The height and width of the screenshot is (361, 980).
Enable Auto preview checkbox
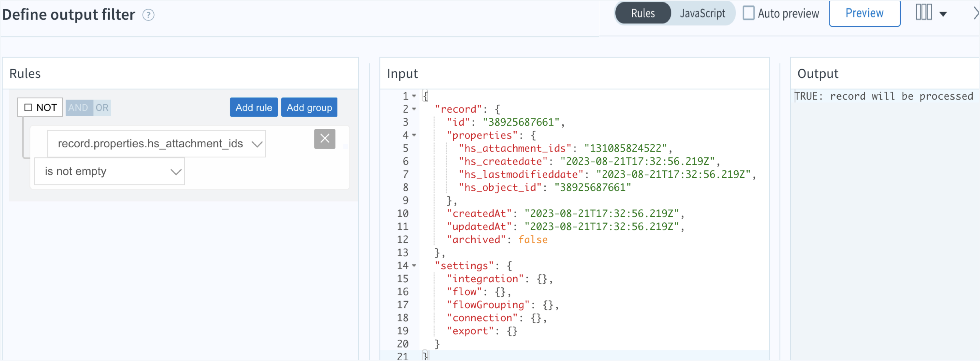pos(748,13)
